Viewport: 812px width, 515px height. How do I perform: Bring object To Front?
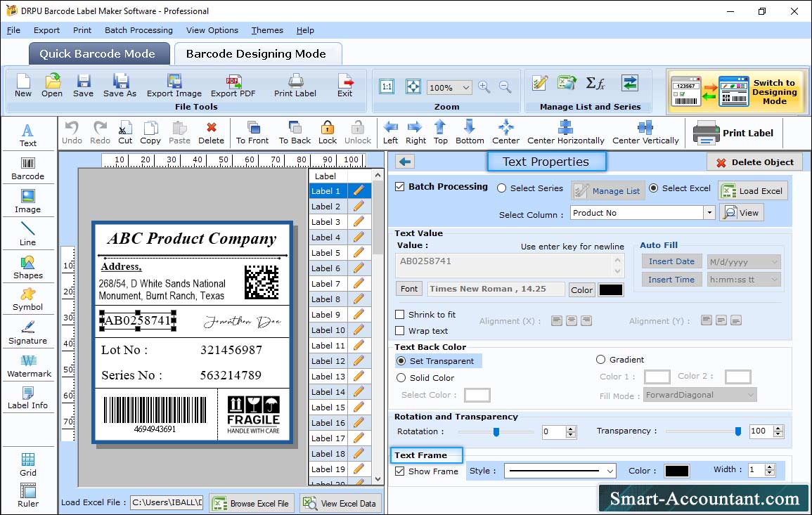point(252,133)
